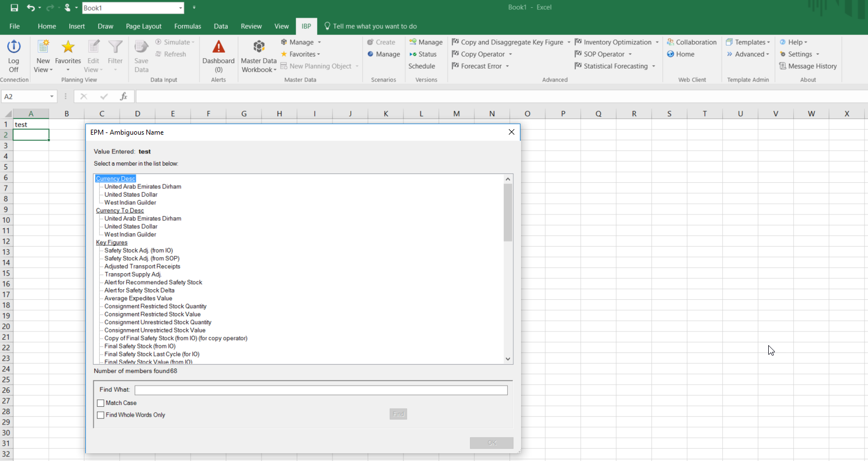868x461 pixels.
Task: Click the Message History icon
Action: pos(783,66)
